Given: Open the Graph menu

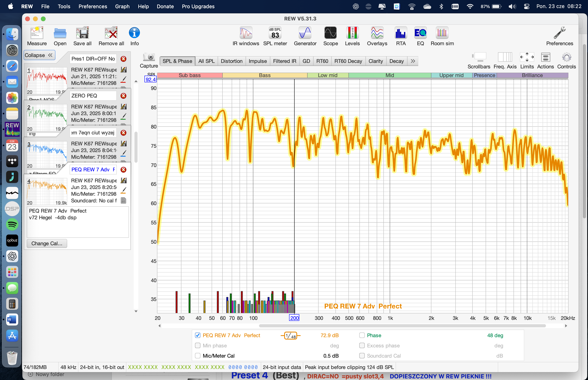Looking at the screenshot, I should coord(122,6).
